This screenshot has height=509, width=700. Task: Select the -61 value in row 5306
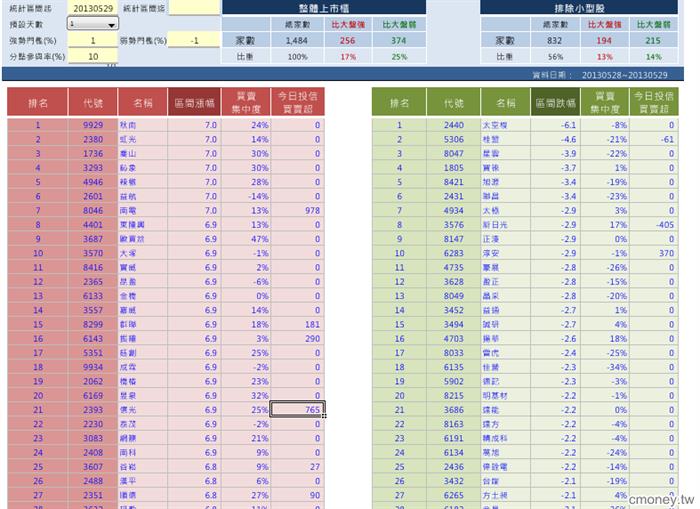(654, 139)
